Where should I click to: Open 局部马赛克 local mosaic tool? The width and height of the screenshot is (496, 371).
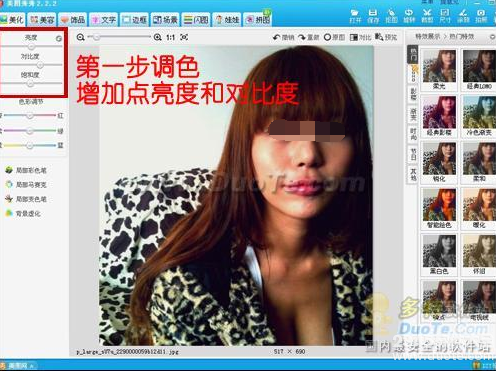[x=26, y=184]
